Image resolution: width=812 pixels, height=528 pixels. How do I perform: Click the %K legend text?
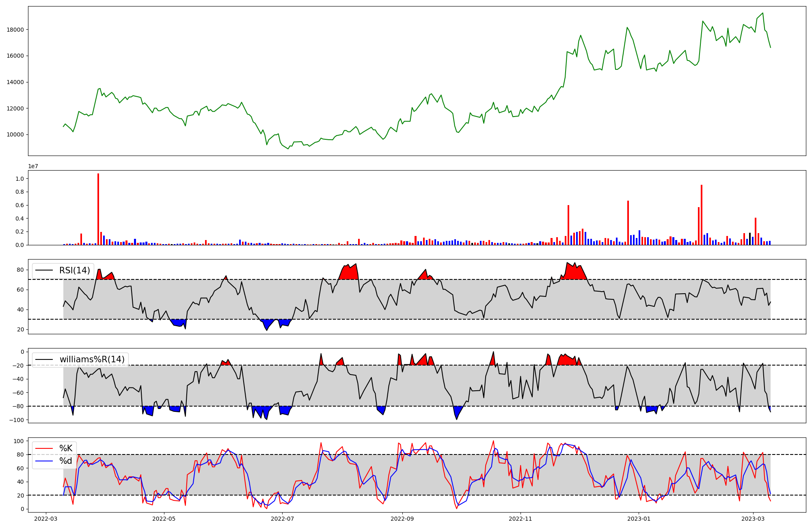pyautogui.click(x=66, y=448)
